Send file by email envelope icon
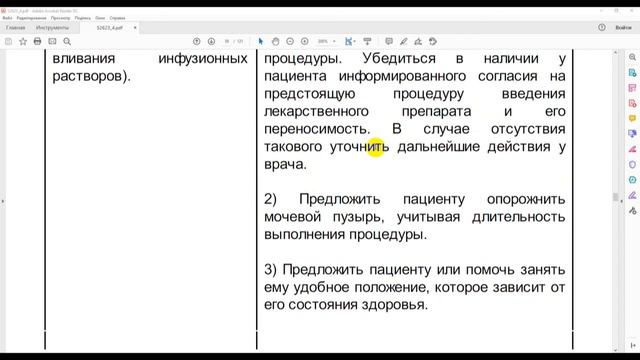640x360 pixels. click(x=52, y=41)
